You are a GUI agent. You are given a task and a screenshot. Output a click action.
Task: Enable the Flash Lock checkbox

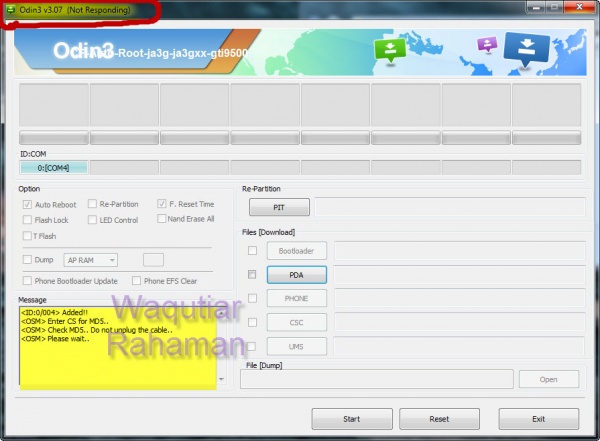[x=27, y=220]
